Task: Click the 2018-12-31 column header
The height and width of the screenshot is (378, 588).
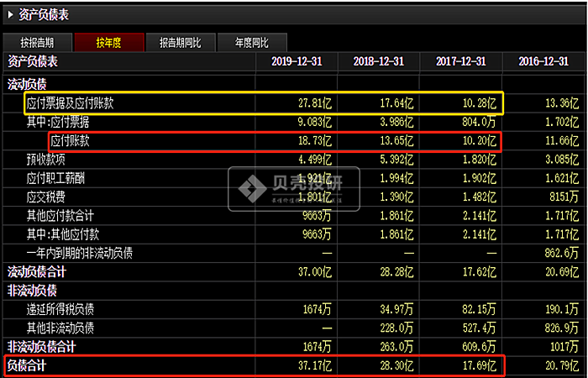Action: click(x=379, y=61)
